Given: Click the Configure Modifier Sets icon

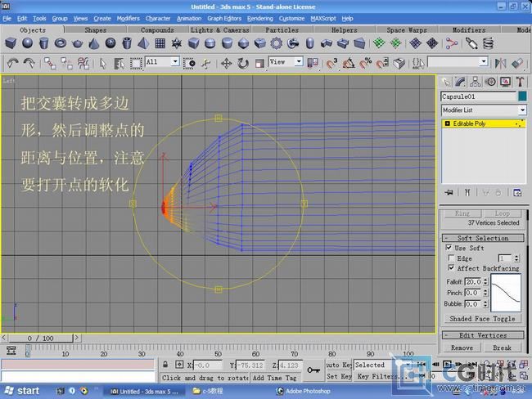Looking at the screenshot, I should 517,193.
